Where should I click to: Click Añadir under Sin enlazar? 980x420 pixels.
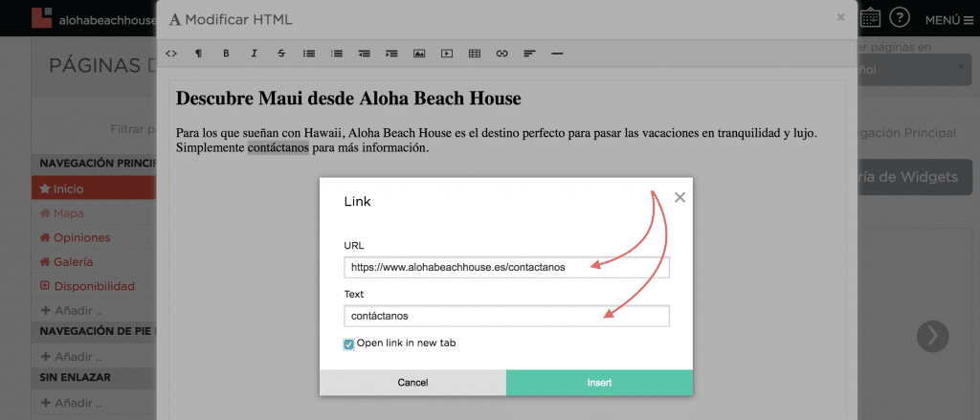point(71,403)
